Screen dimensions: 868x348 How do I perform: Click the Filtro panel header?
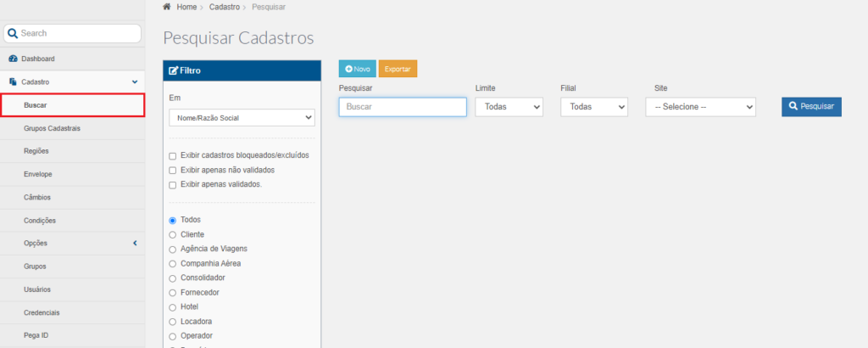coord(242,70)
